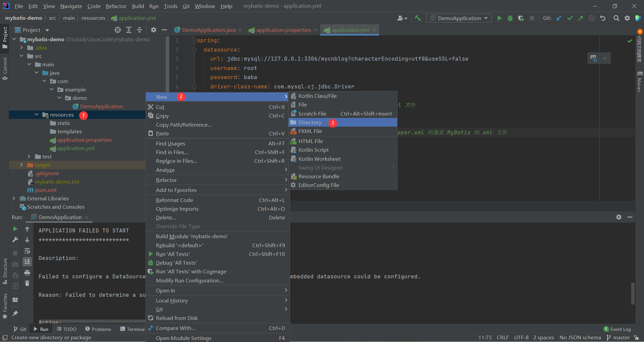This screenshot has height=342, width=644.
Task: Open Search Everywhere with the magnifier icon
Action: [x=616, y=18]
